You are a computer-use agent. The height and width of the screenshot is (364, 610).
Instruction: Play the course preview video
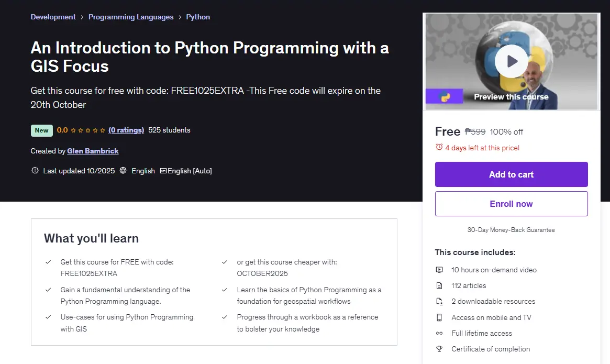point(511,61)
